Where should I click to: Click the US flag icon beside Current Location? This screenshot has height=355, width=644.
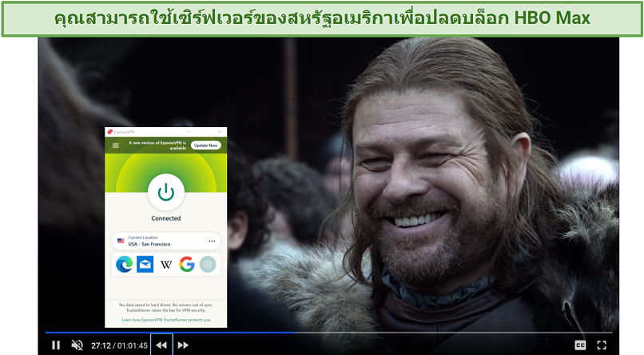point(121,241)
